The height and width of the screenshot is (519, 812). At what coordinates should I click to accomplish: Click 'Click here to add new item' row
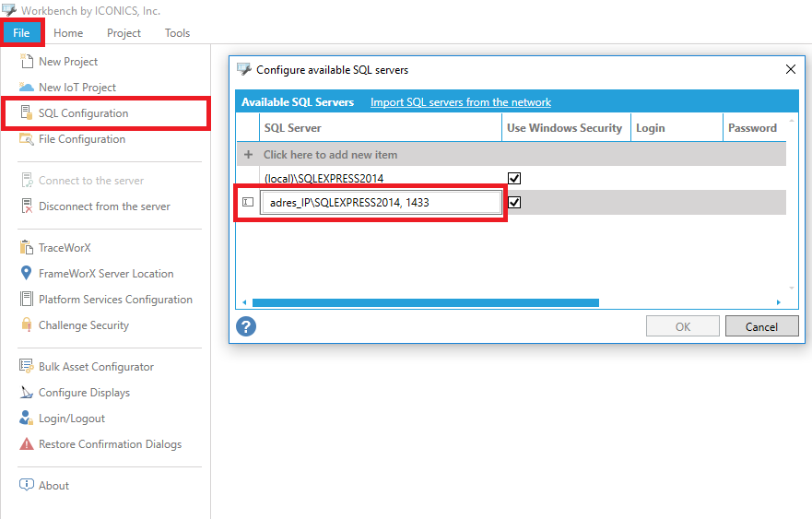(x=512, y=154)
